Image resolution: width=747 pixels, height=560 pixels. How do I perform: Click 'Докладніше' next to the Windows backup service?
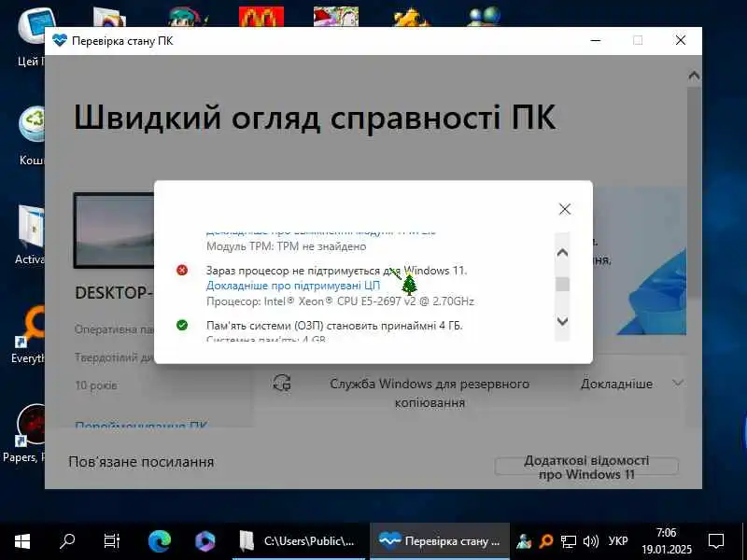616,384
